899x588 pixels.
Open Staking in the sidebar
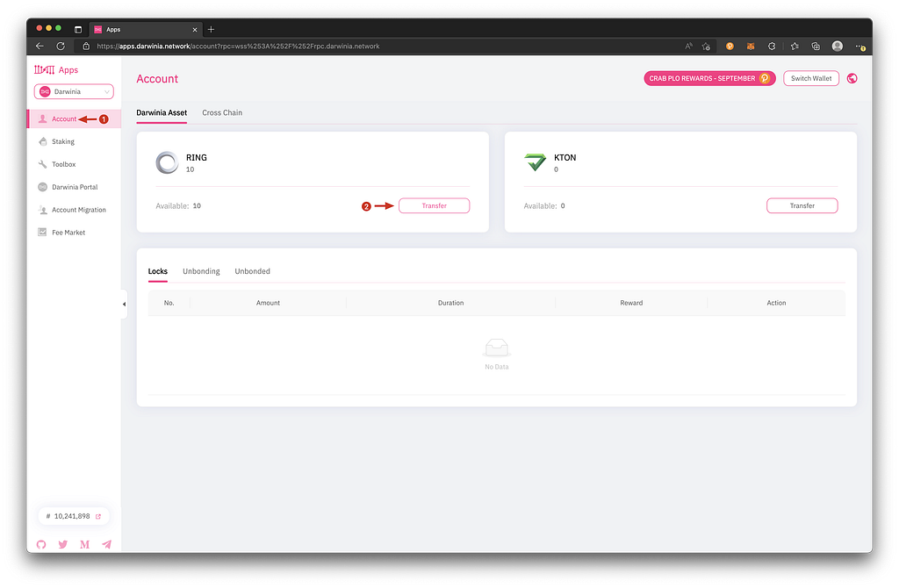point(63,141)
